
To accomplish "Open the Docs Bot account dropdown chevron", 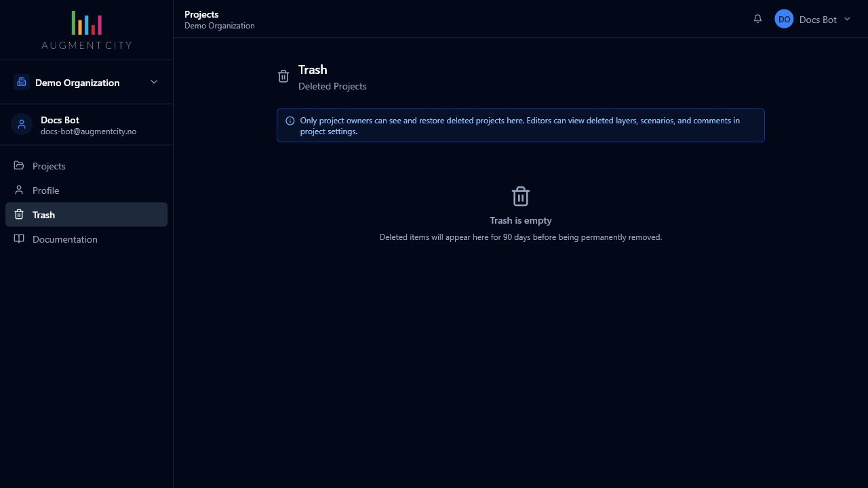I will (x=847, y=19).
